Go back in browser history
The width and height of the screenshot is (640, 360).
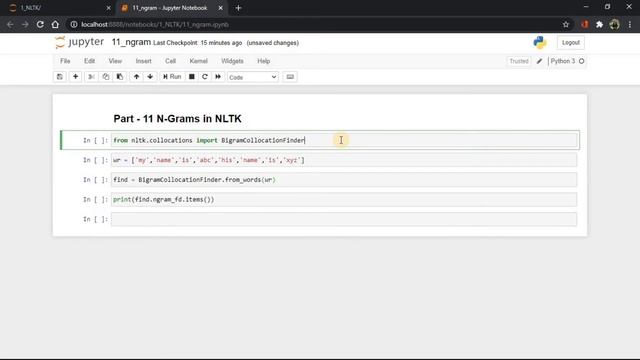coord(10,24)
